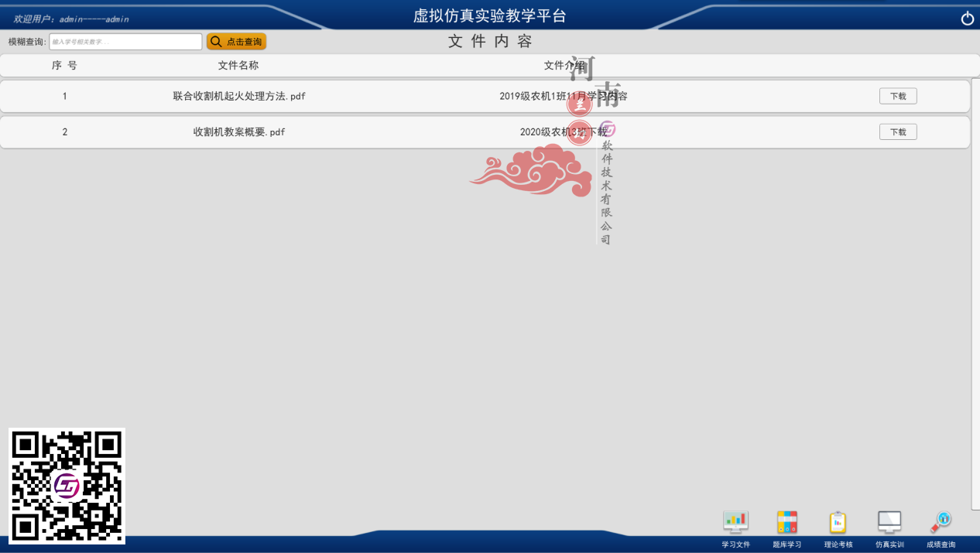
Task: Click the power-off icon at top right
Action: tap(967, 17)
